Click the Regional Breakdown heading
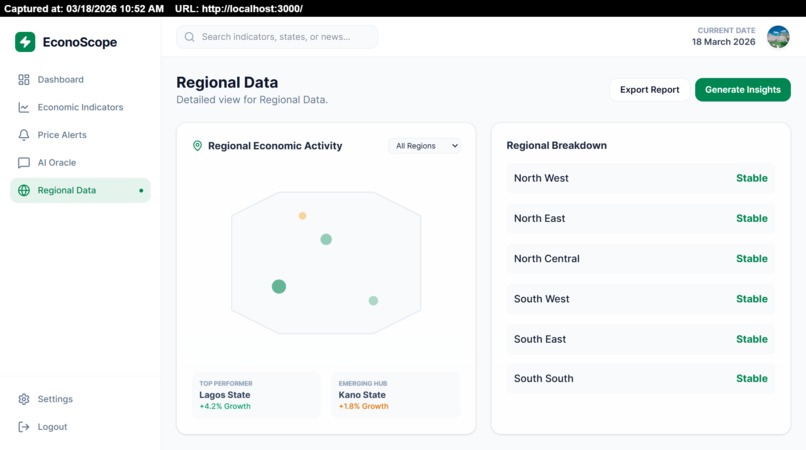The height and width of the screenshot is (450, 806). [x=557, y=146]
